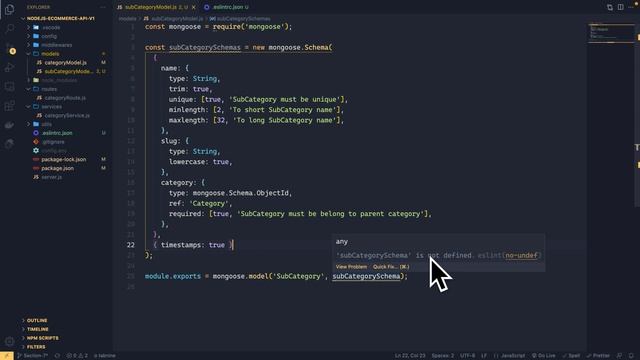Click the code minimap
This screenshot has width=640, height=360.
(611, 33)
